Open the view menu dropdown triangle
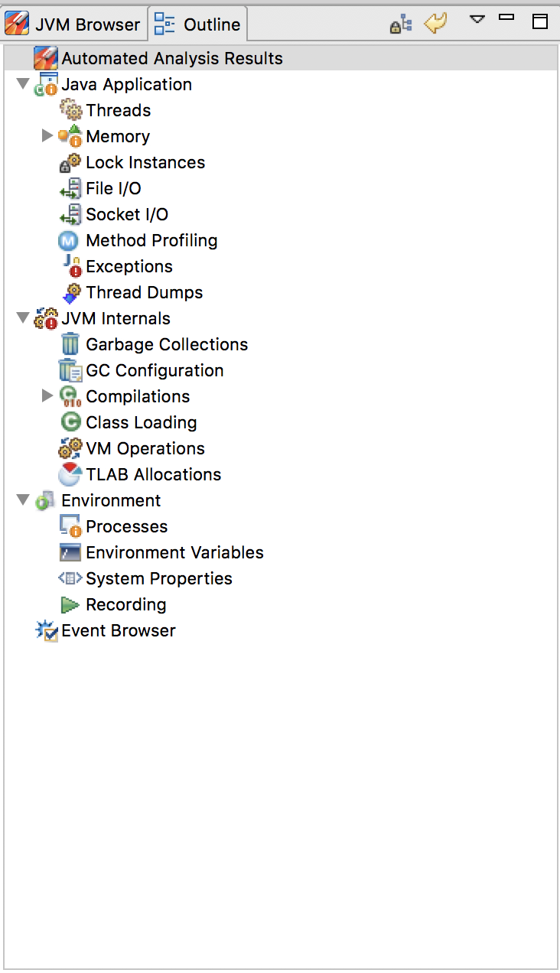Image resolution: width=560 pixels, height=973 pixels. [x=477, y=19]
